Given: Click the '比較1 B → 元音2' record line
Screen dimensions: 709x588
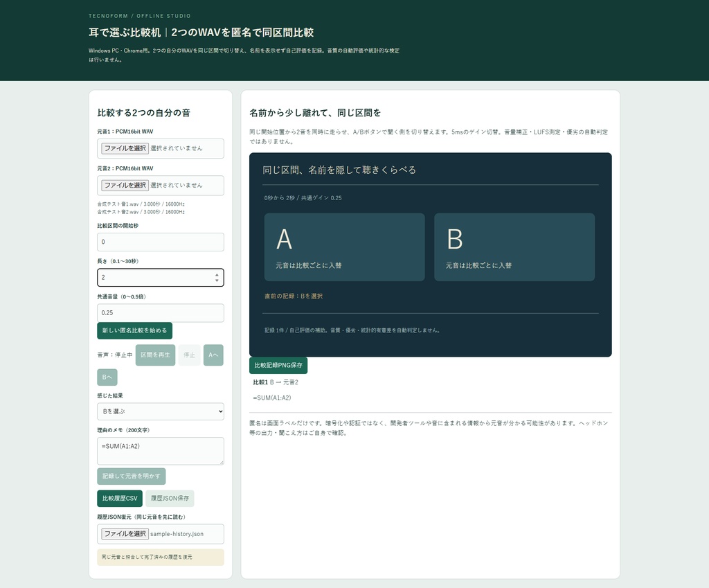Looking at the screenshot, I should 276,382.
